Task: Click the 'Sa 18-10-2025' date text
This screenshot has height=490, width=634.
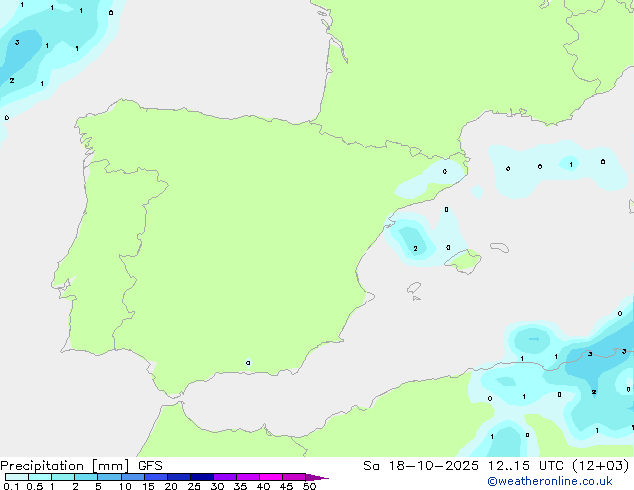Action: tap(421, 466)
